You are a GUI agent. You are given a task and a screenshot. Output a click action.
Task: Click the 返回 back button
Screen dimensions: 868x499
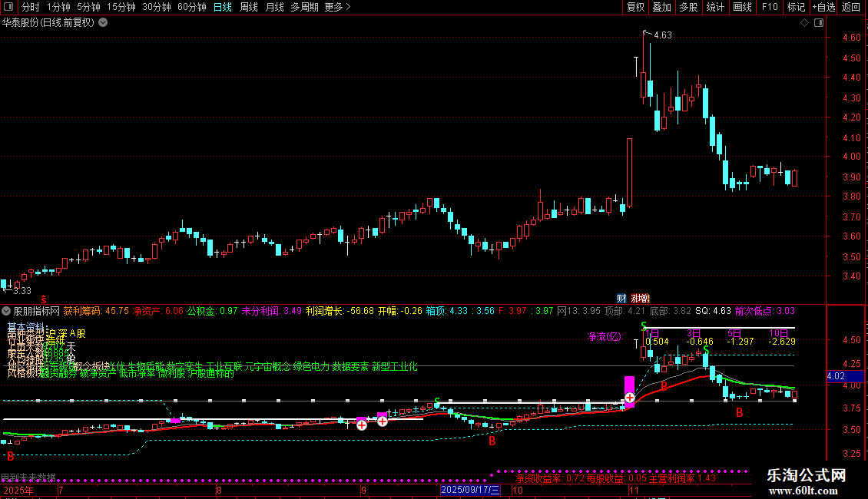coord(851,7)
